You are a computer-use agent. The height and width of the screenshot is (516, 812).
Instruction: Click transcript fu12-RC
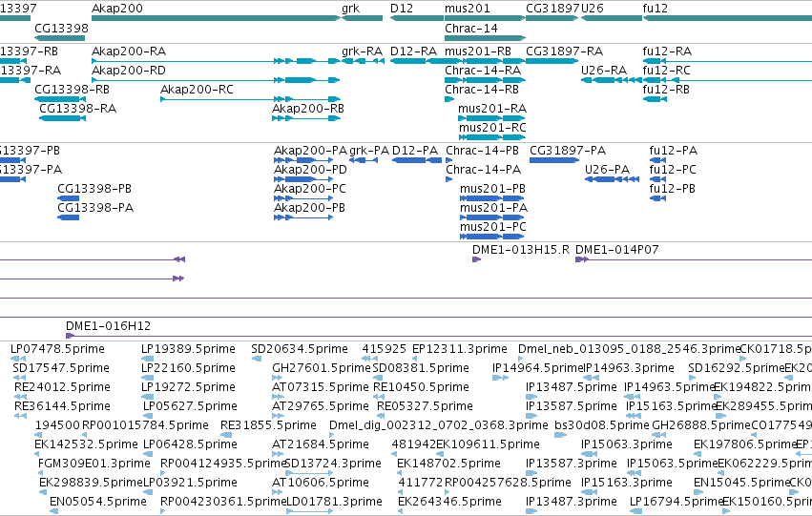(727, 80)
